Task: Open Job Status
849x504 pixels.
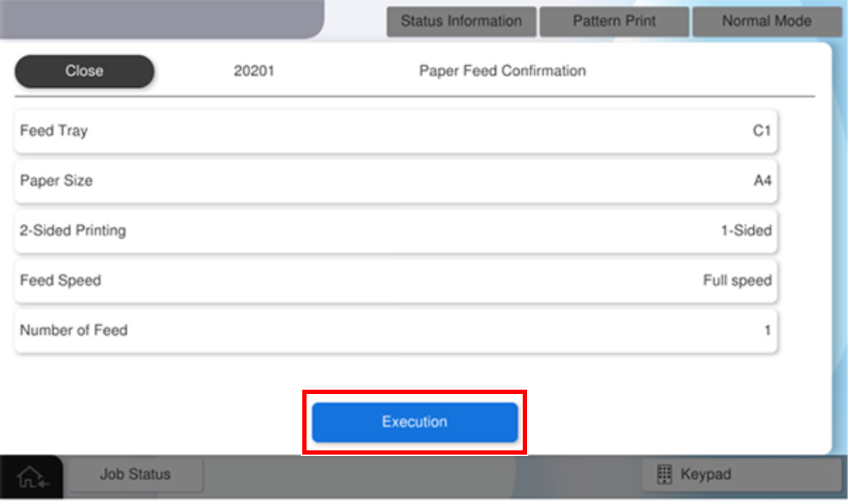Action: (x=135, y=474)
